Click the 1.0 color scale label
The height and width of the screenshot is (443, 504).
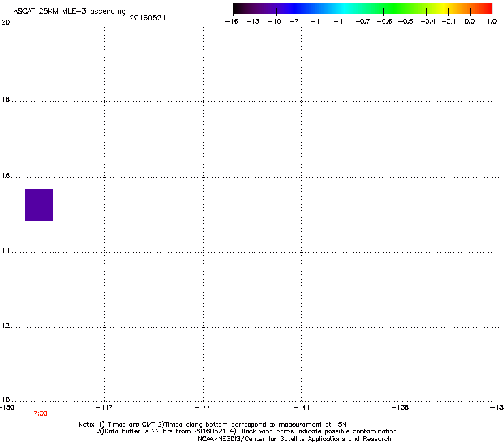click(492, 22)
